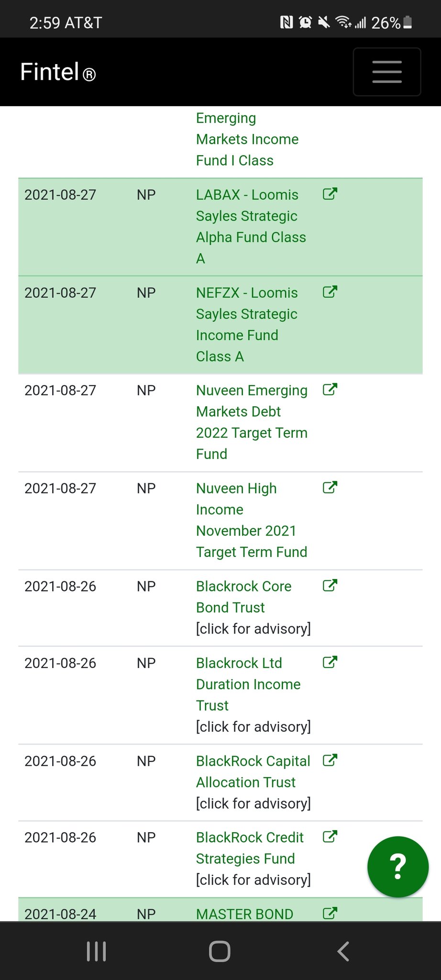Screen dimensions: 441x980
Task: Click external link icon beside BlackRock Capital Allocation
Action: pos(330,760)
